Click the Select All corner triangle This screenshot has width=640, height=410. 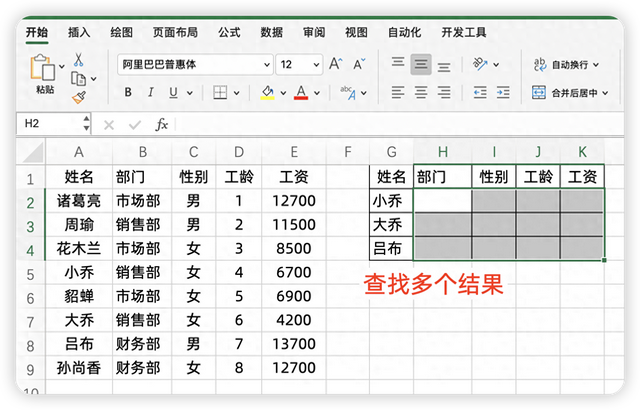[x=31, y=152]
